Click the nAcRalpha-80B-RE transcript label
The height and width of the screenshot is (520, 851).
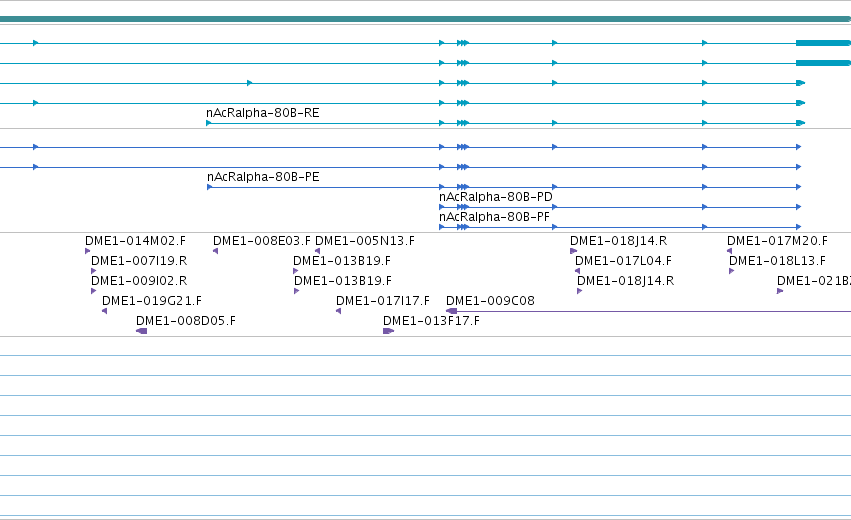(x=263, y=113)
